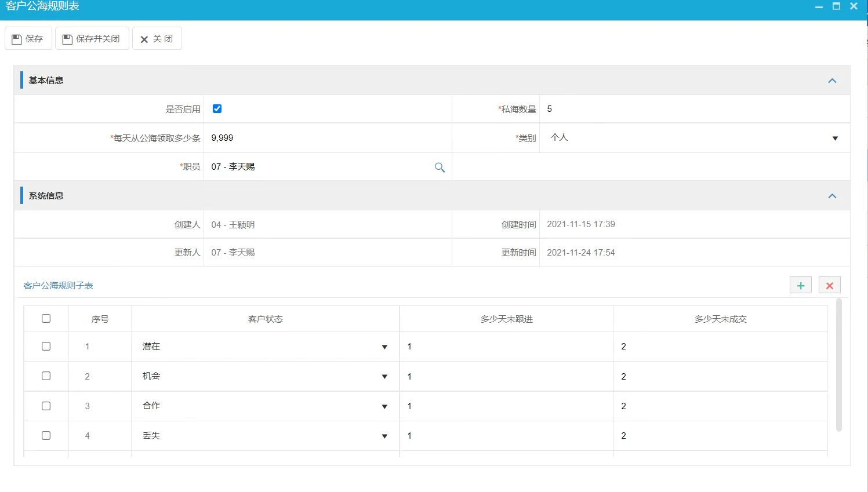The height and width of the screenshot is (492, 868).
Task: Click the save icon of 保存并关闭
Action: [x=68, y=38]
